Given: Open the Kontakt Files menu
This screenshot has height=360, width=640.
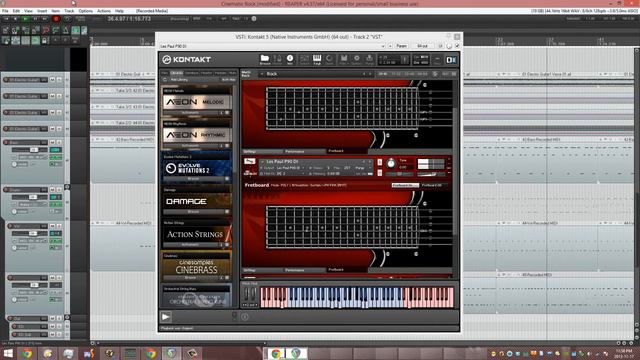Looking at the screenshot, I should click(344, 60).
